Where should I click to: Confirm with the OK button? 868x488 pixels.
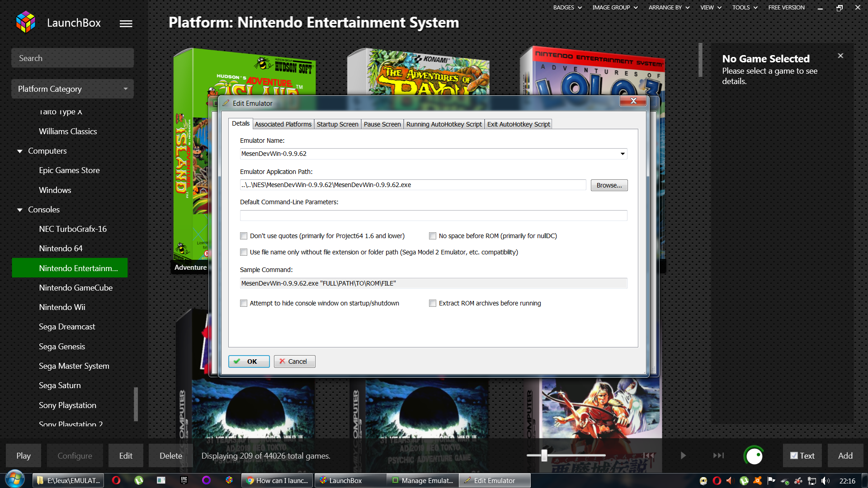pyautogui.click(x=249, y=361)
